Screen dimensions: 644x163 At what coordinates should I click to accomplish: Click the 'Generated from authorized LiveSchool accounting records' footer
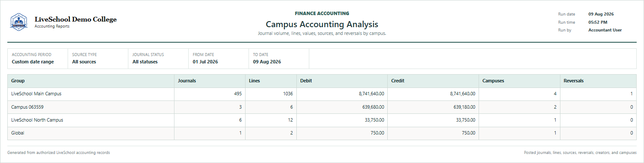point(59,153)
